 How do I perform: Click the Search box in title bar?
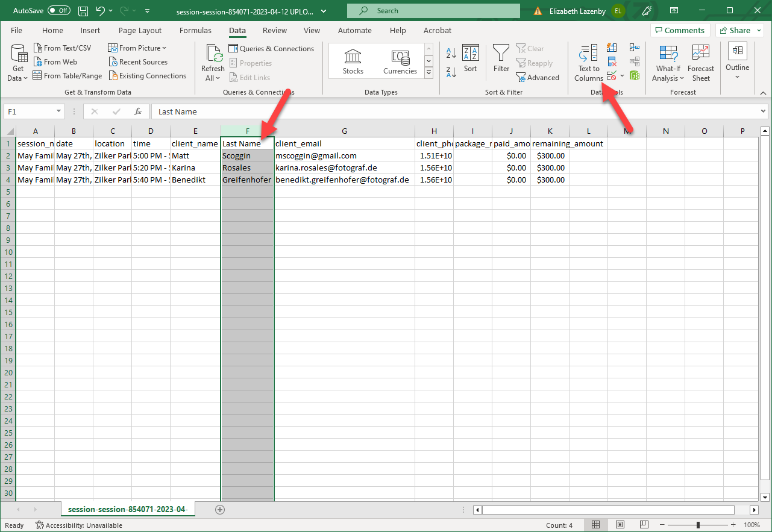pos(433,11)
